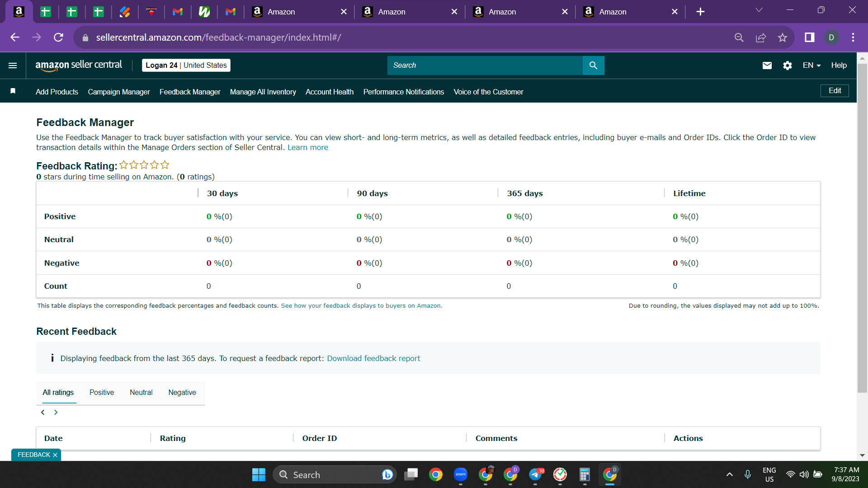The width and height of the screenshot is (868, 488).
Task: Toggle the browser side panel
Action: 809,38
